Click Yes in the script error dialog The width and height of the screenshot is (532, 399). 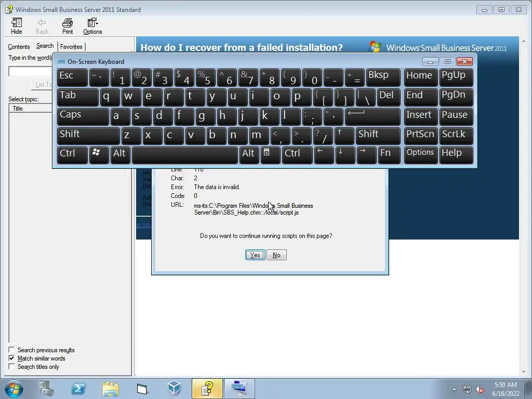255,255
